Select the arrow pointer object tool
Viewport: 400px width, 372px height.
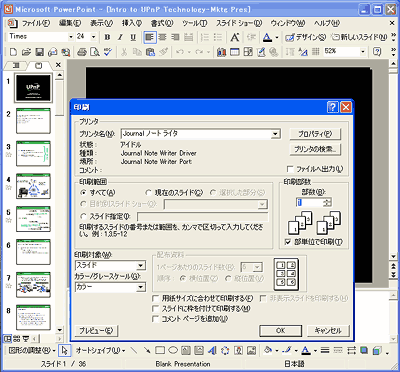click(65, 350)
